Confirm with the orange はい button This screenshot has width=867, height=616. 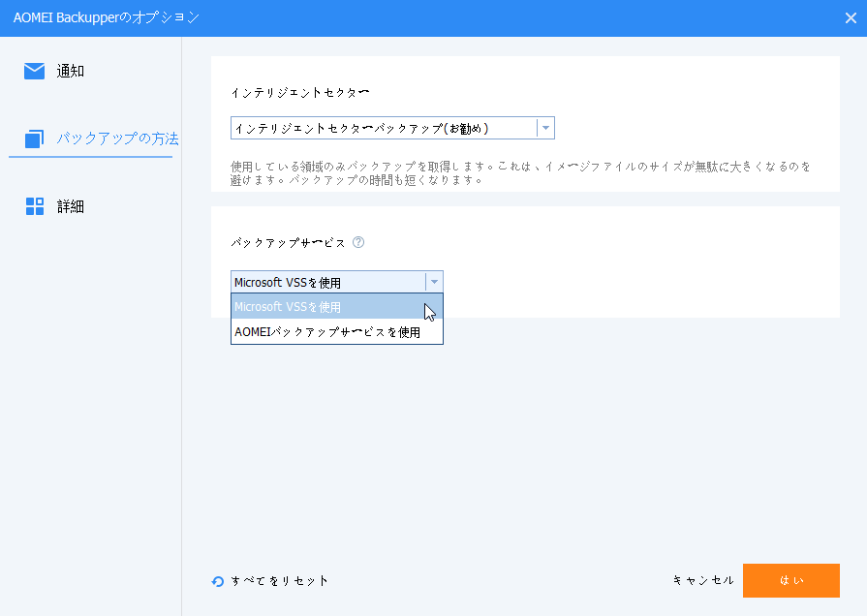coord(790,580)
